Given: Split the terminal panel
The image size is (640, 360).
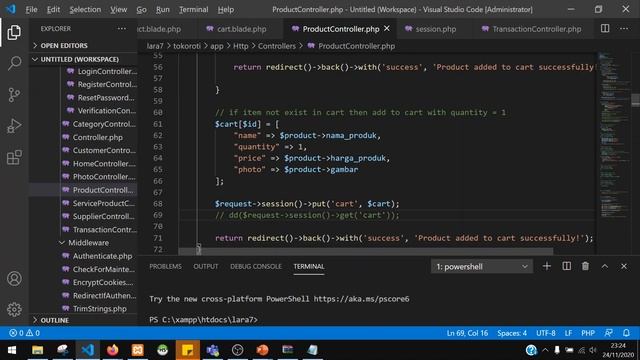Looking at the screenshot, I should [x=566, y=266].
